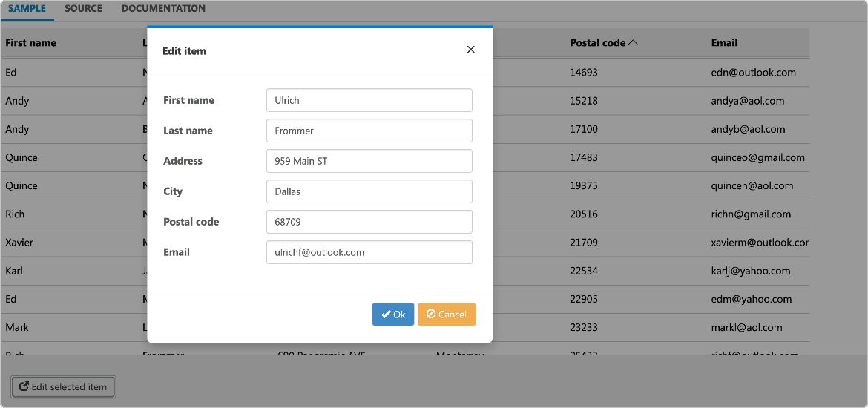Close the Edit item dialog with X

[x=471, y=50]
